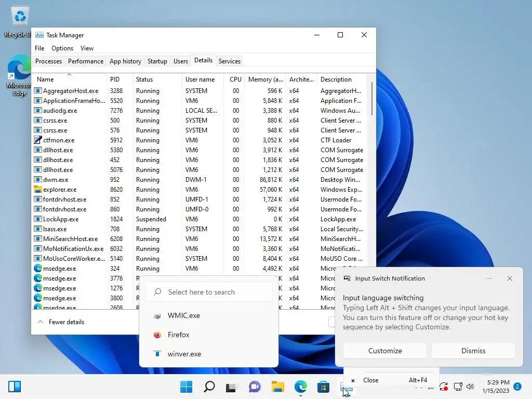
Task: Click the Firefox icon in jump list
Action: [x=157, y=335]
